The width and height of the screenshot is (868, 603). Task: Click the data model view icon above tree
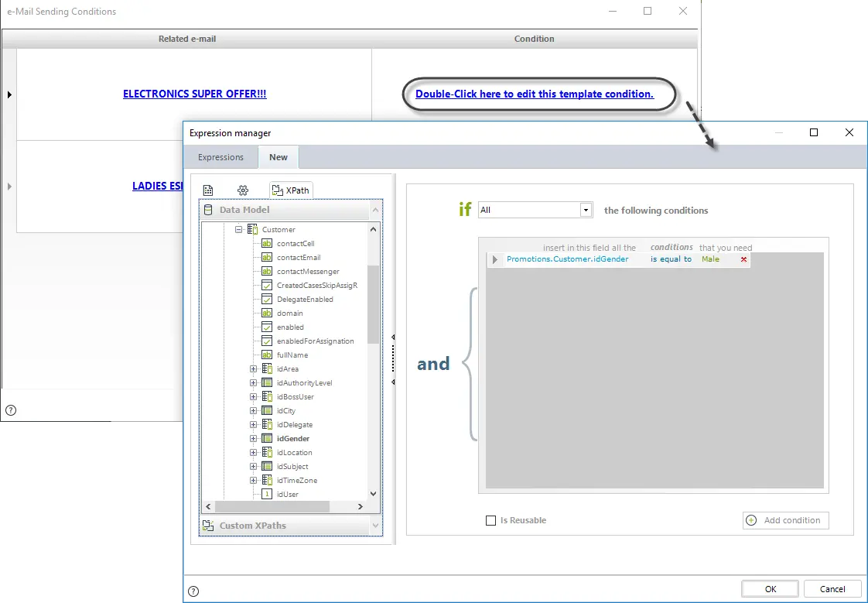pyautogui.click(x=208, y=190)
